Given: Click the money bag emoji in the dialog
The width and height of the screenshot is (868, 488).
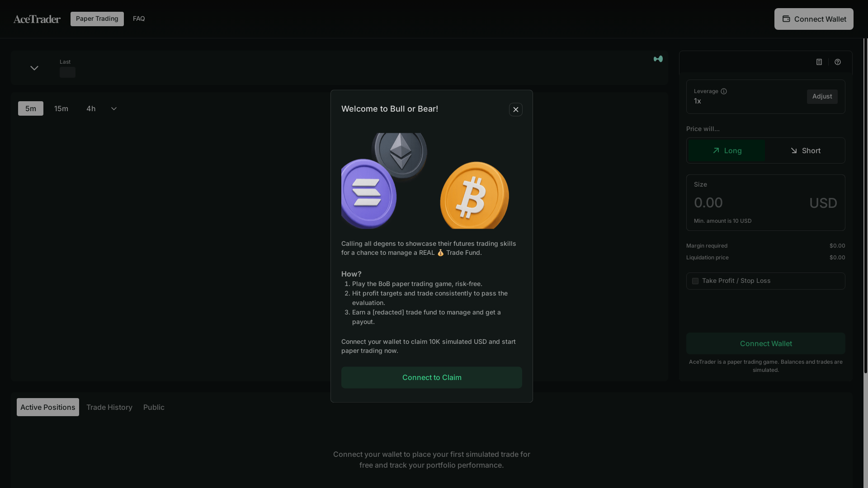Looking at the screenshot, I should (x=440, y=253).
